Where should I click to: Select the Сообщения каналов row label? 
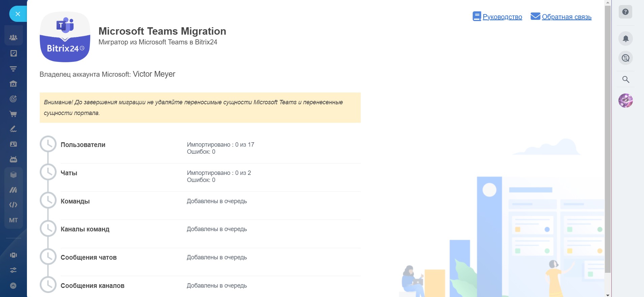coord(92,286)
